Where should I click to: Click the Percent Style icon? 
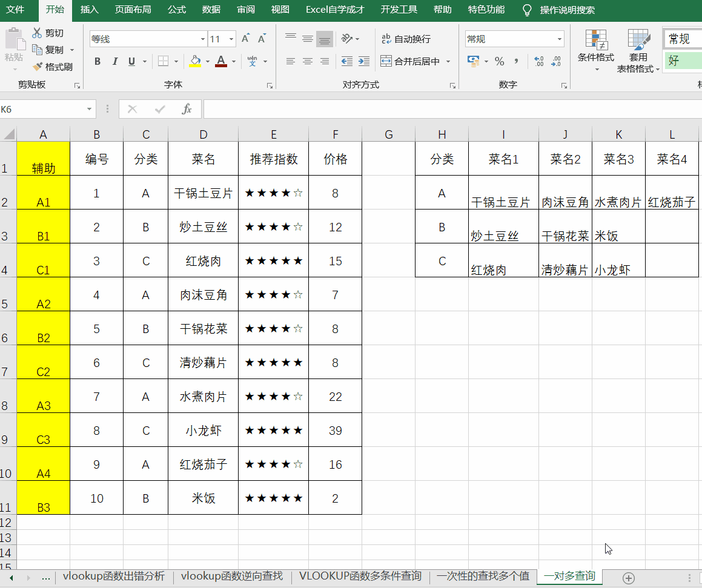pyautogui.click(x=499, y=61)
